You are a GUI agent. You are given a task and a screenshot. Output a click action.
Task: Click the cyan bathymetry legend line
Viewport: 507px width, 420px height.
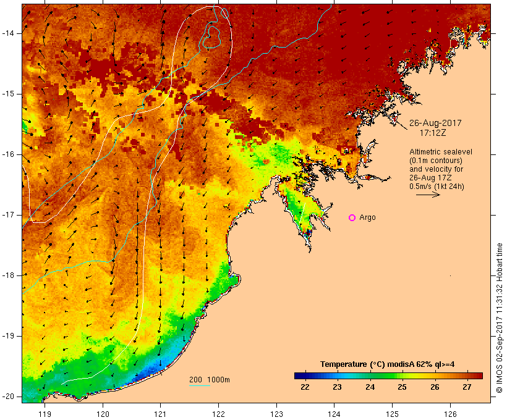tap(200, 385)
